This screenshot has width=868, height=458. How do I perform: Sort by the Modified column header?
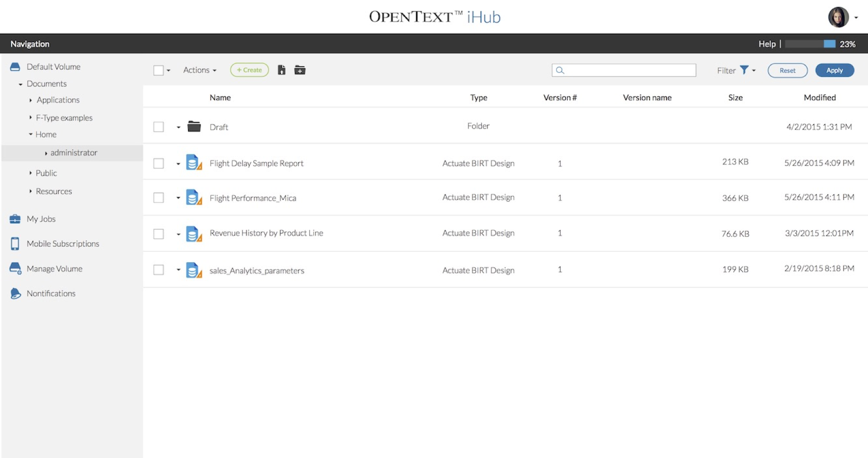[x=820, y=98]
